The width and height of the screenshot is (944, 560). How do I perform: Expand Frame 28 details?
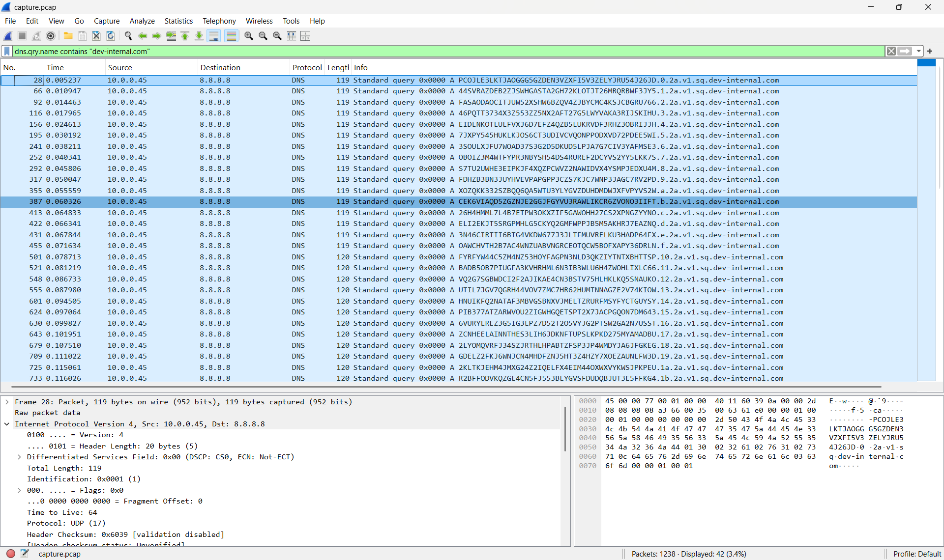(x=7, y=402)
